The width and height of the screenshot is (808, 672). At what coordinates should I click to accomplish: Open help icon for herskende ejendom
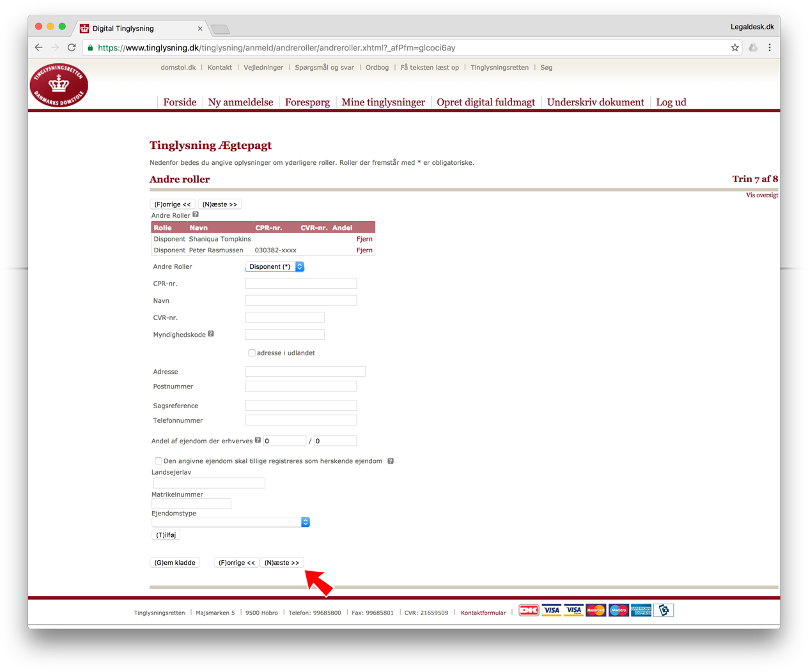[391, 461]
